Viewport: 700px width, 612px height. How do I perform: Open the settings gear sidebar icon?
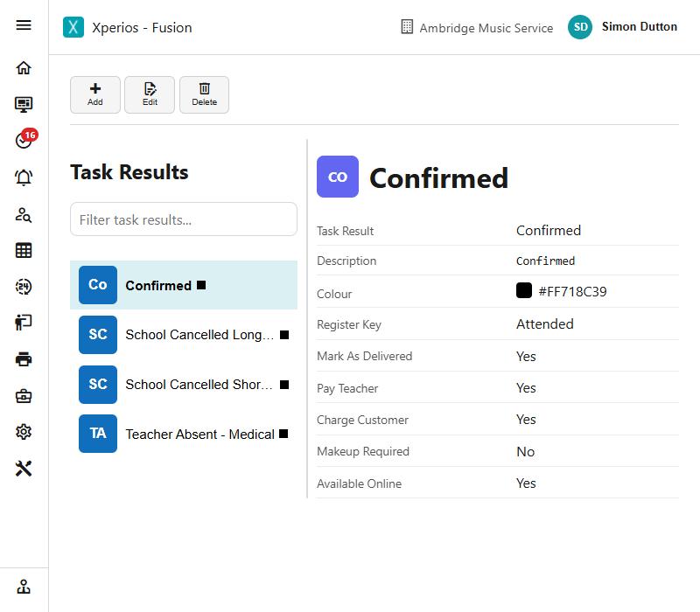[x=24, y=432]
